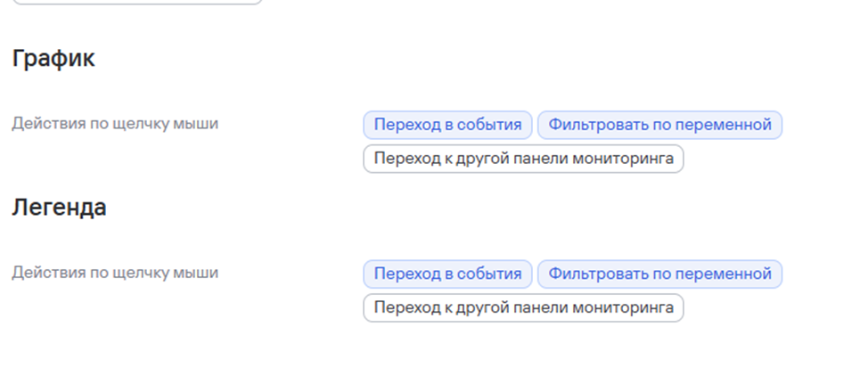Deselect "Переход в события" in Легенда section
The height and width of the screenshot is (368, 868).
(x=447, y=274)
